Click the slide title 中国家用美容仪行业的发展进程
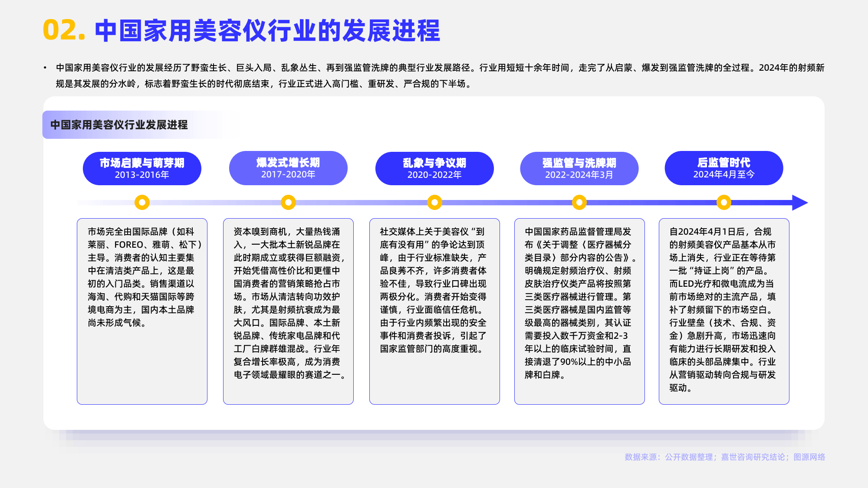 (x=267, y=32)
